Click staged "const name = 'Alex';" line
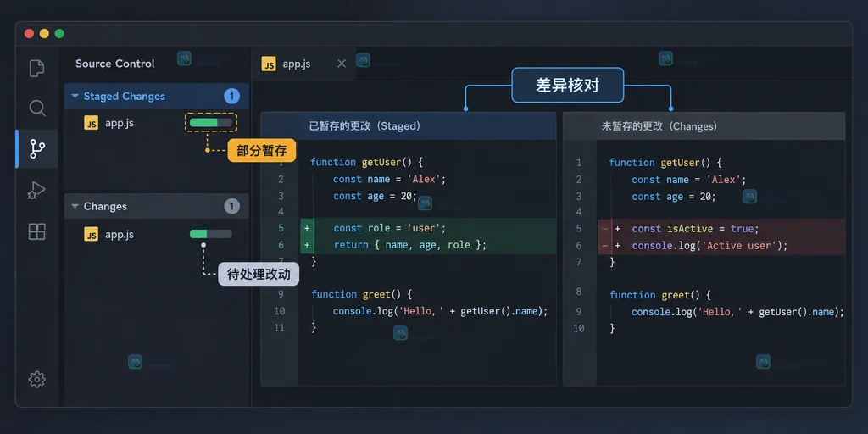The height and width of the screenshot is (434, 868). coord(389,179)
